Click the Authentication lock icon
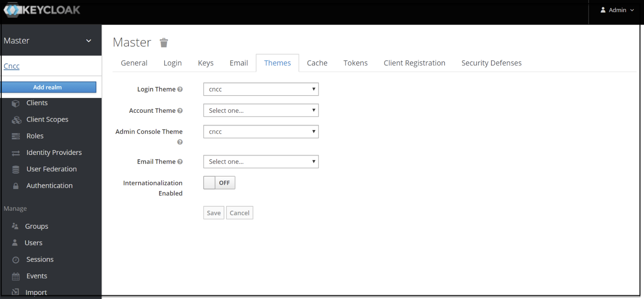This screenshot has width=644, height=299. coord(16,186)
